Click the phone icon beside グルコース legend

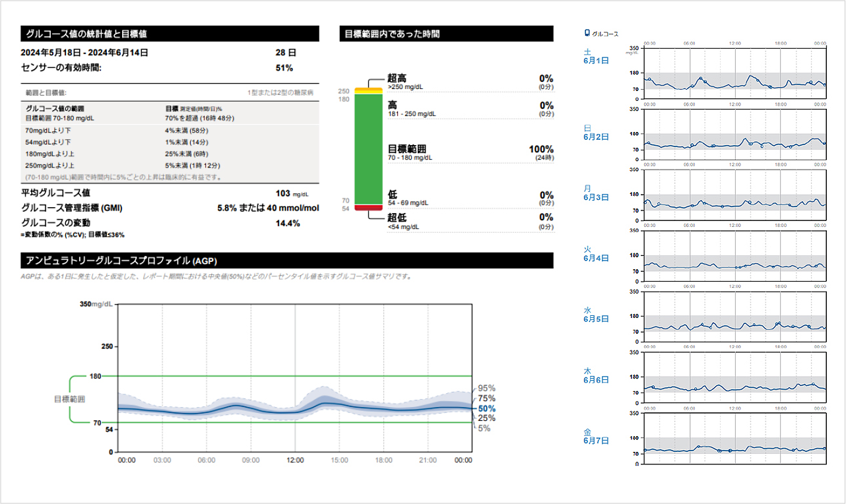(x=587, y=32)
